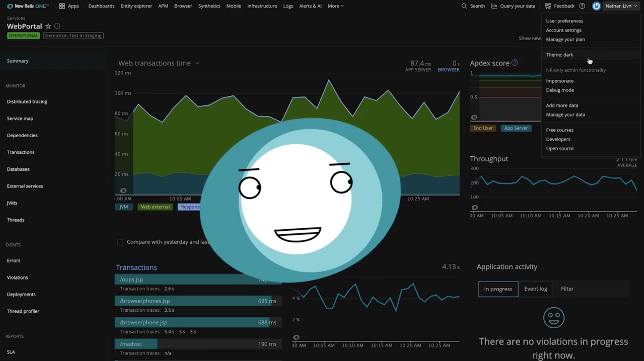This screenshot has height=361, width=644.
Task: Open Synthetics in top nav
Action: pos(209,6)
